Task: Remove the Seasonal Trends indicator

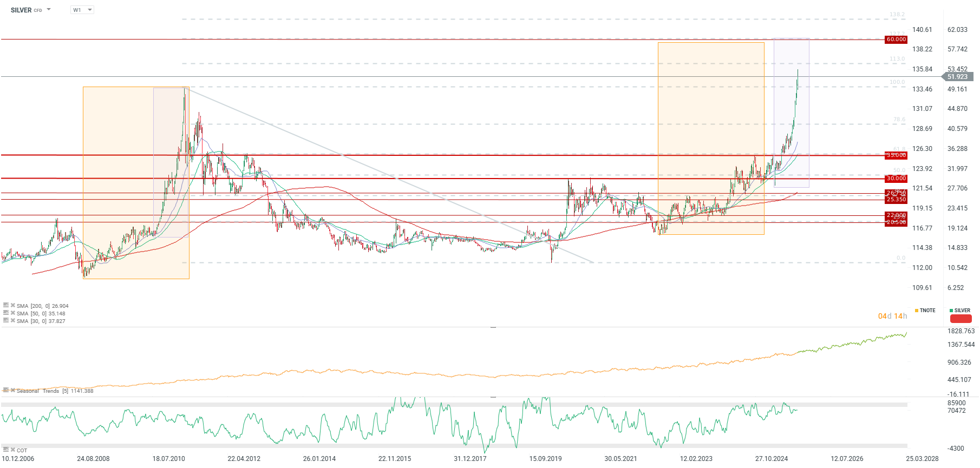Action: coord(12,390)
